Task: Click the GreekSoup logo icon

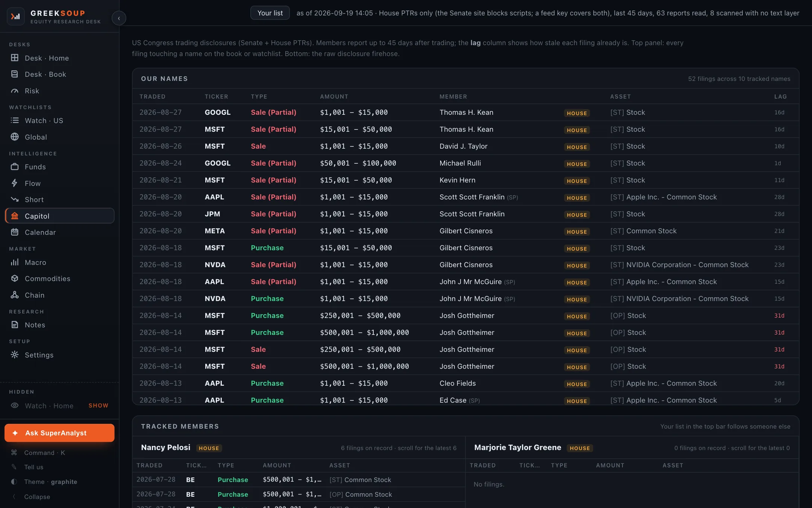Action: click(x=15, y=17)
